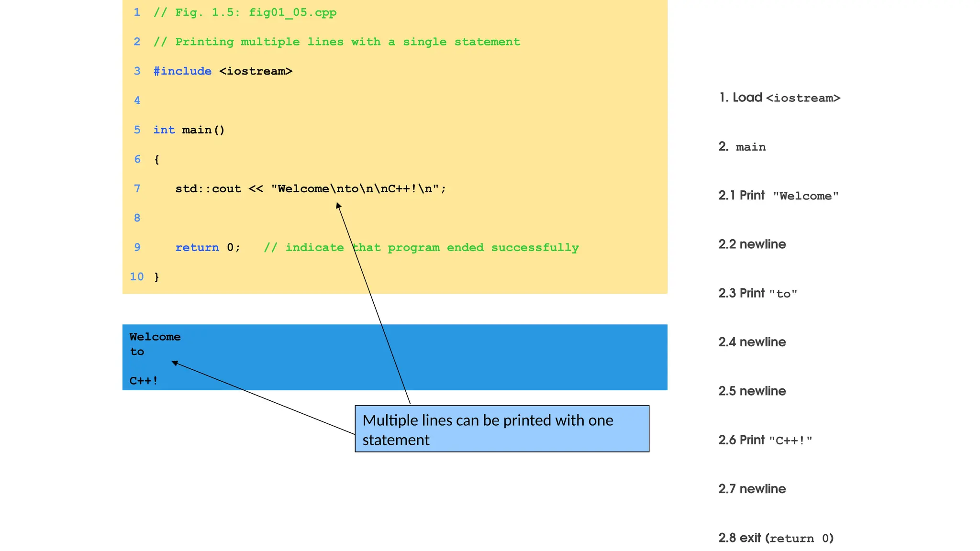The height and width of the screenshot is (551, 980).
Task: Click step '2.6 Print "C++!"'
Action: (766, 440)
